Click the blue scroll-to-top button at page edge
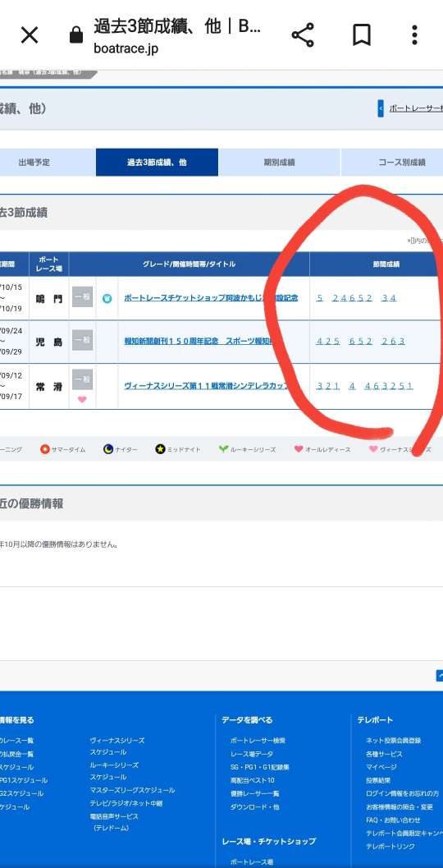The height and width of the screenshot is (868, 443). (x=439, y=675)
